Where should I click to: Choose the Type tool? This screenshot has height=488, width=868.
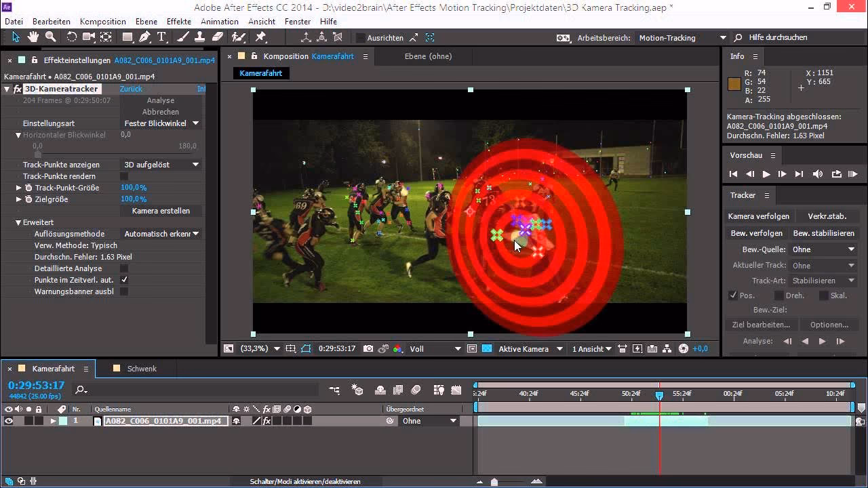(x=161, y=37)
